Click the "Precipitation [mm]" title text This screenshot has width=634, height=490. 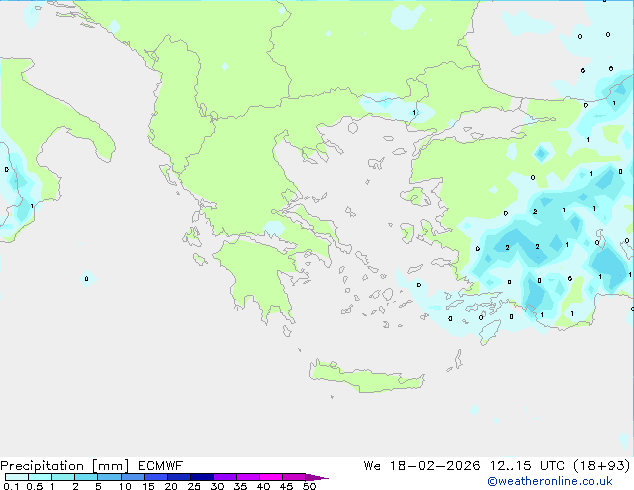pos(65,466)
